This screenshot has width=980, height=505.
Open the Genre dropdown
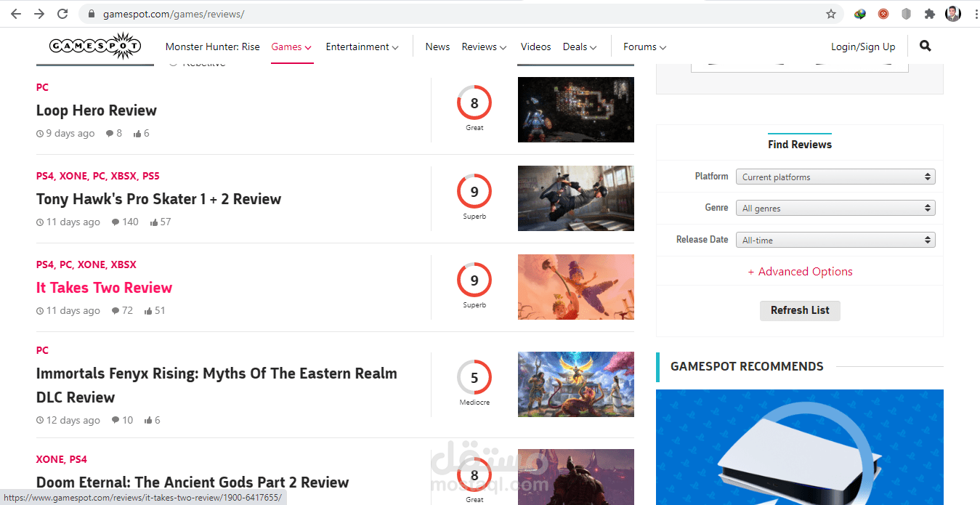coord(835,208)
